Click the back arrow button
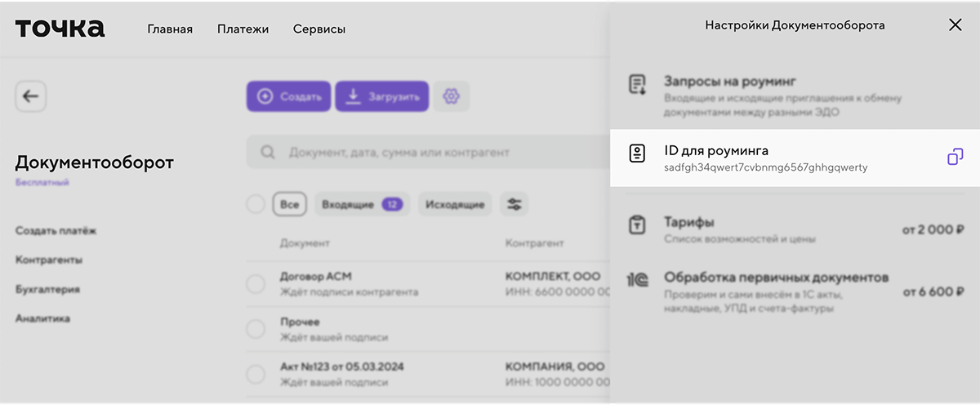The height and width of the screenshot is (405, 980). [x=31, y=96]
